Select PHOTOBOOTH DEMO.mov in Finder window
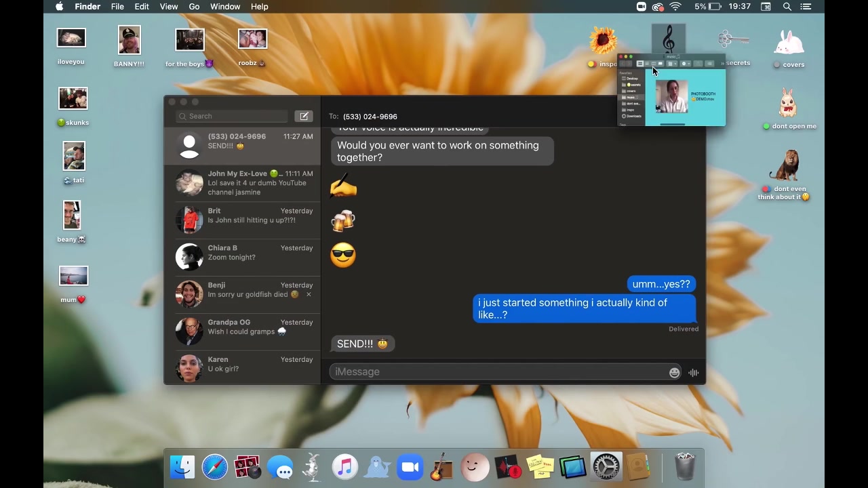Viewport: 868px width, 488px height. 685,96
